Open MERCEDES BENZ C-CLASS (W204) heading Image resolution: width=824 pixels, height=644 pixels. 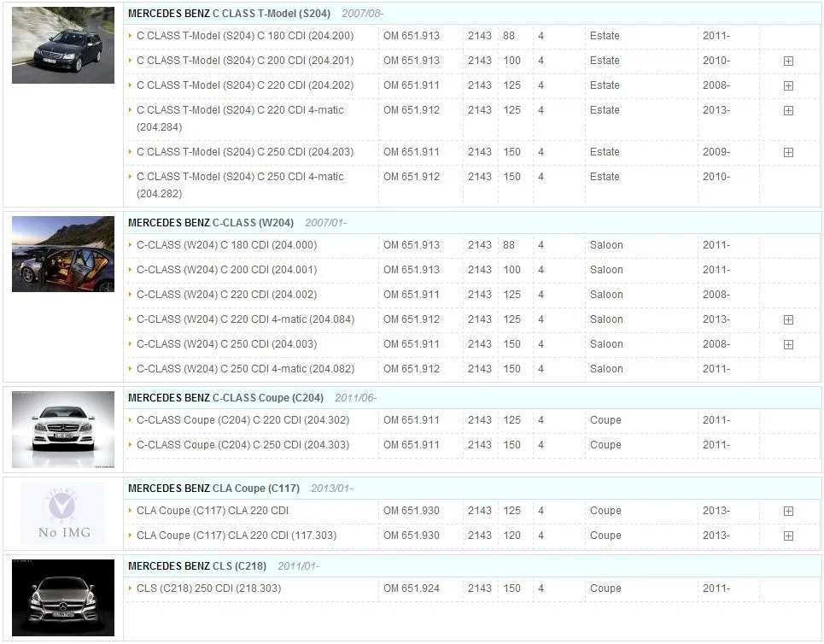tap(211, 223)
